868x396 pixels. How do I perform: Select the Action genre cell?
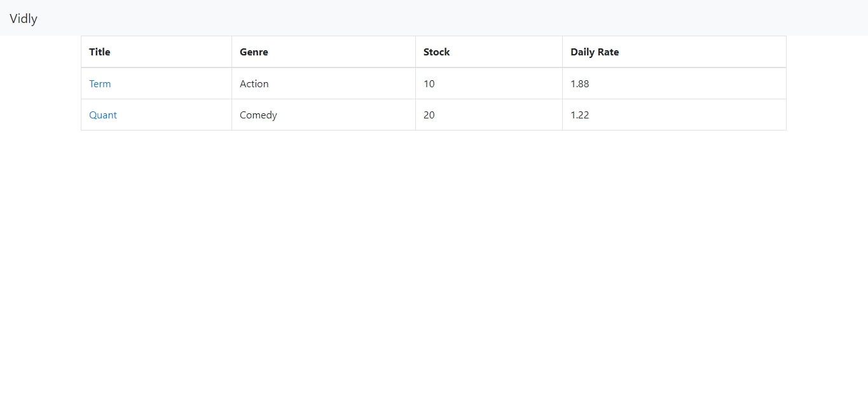pyautogui.click(x=324, y=83)
